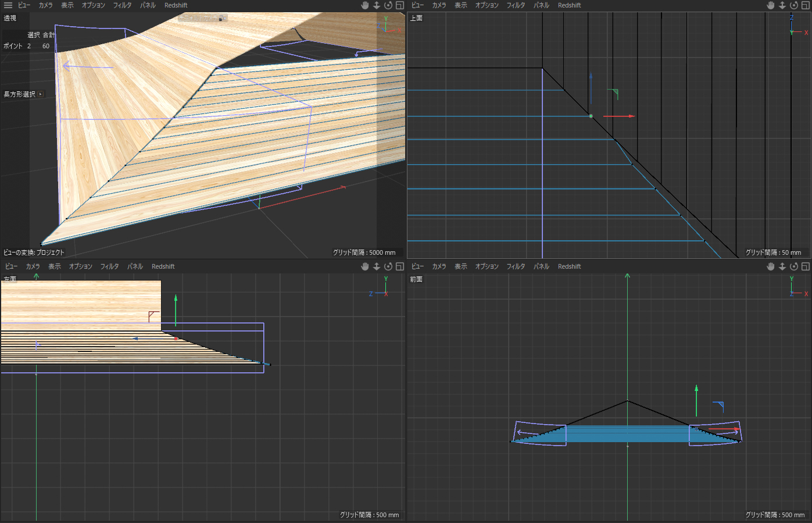Click the rotate camera icon in perspective view
812x523 pixels.
(x=388, y=5)
